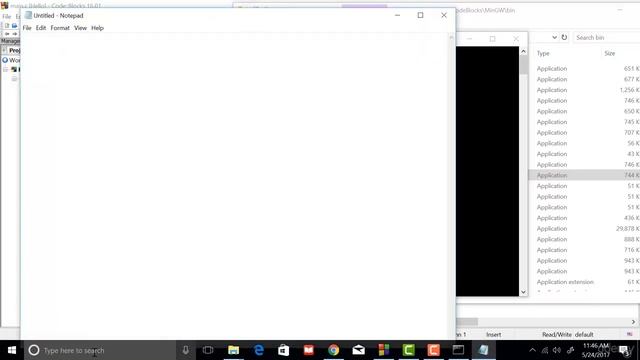Launch Microsoft Edge from the taskbar

[x=258, y=350]
